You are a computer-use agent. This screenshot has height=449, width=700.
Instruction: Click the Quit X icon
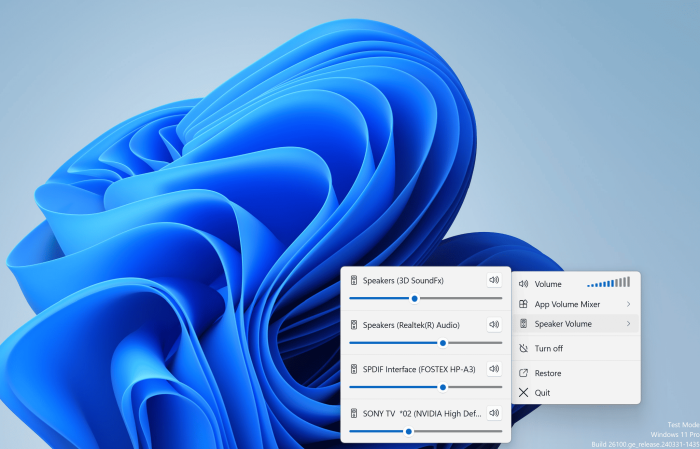(523, 393)
